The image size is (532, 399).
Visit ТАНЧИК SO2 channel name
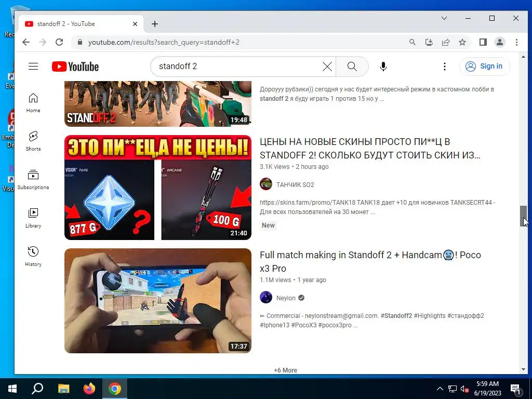(x=295, y=184)
